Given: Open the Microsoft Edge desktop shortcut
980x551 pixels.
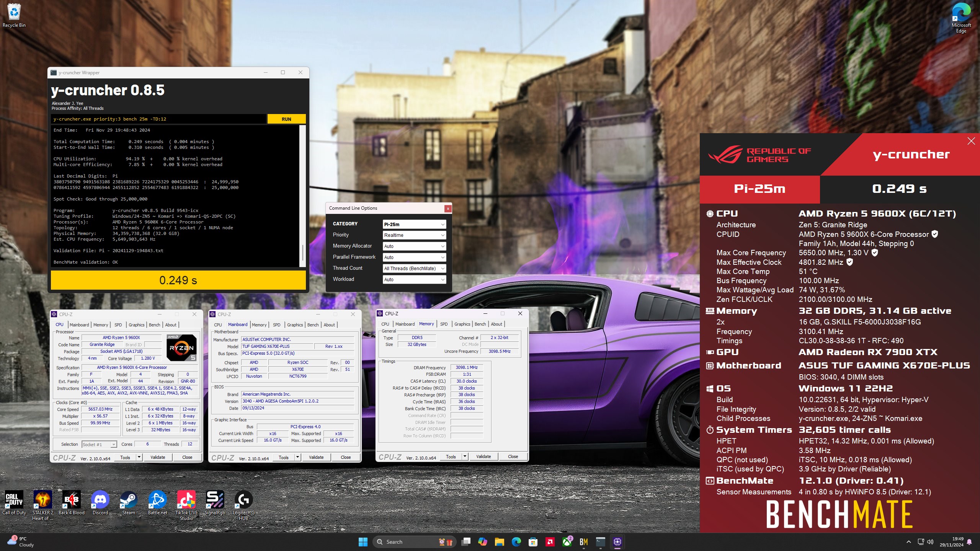Looking at the screenshot, I should pos(961,18).
